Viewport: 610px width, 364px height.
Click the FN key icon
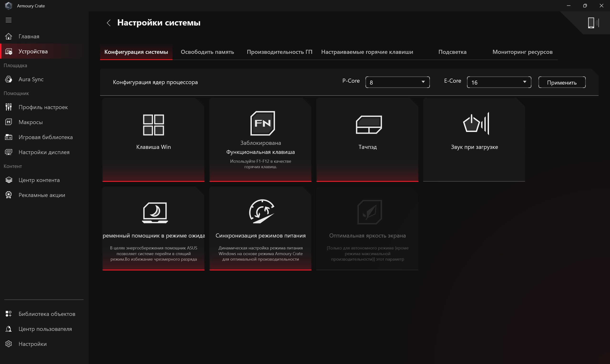pos(262,123)
